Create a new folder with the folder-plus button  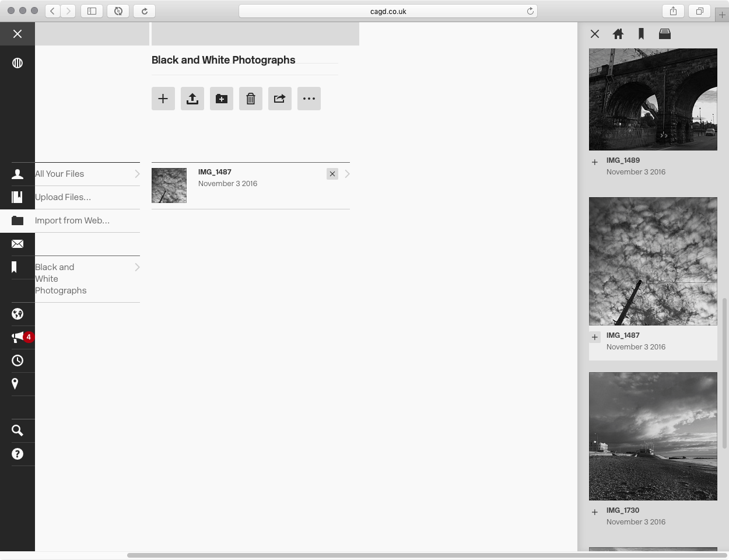coord(222,99)
